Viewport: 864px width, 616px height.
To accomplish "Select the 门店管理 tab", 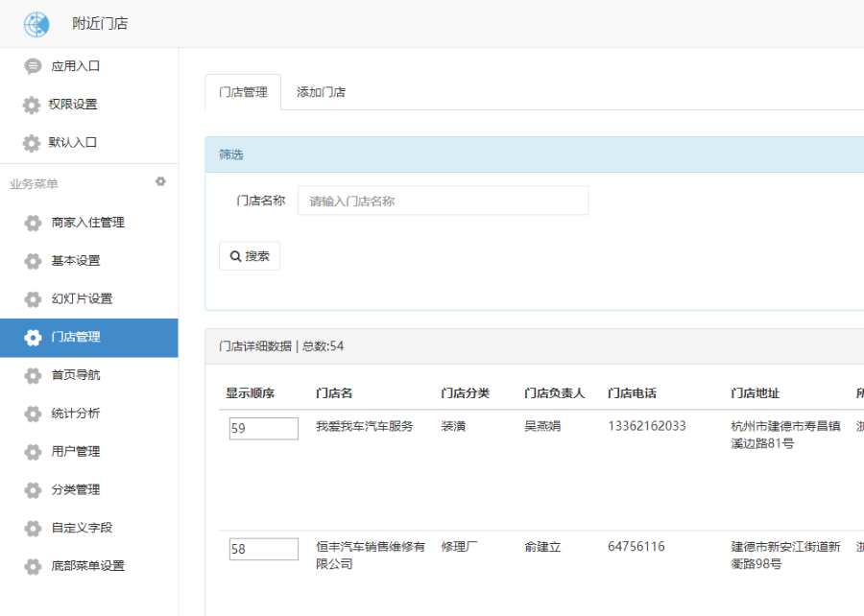I will pyautogui.click(x=243, y=92).
